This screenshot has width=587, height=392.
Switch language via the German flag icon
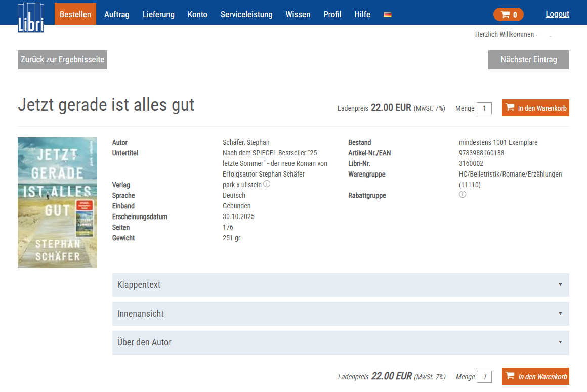388,15
